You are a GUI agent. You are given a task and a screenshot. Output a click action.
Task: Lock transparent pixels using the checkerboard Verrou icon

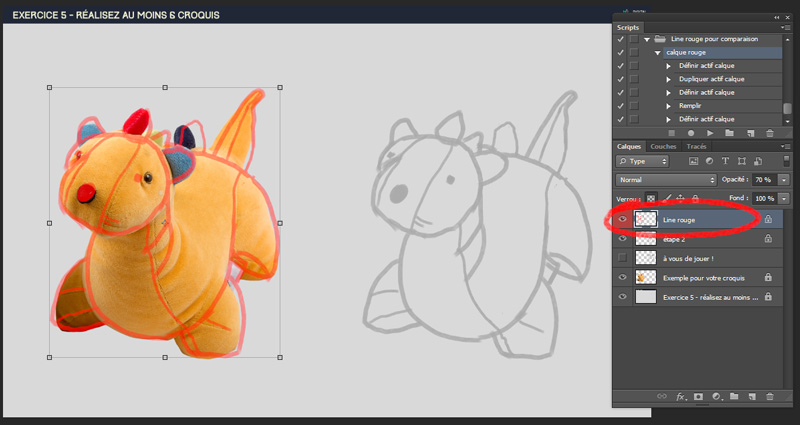[x=652, y=198]
